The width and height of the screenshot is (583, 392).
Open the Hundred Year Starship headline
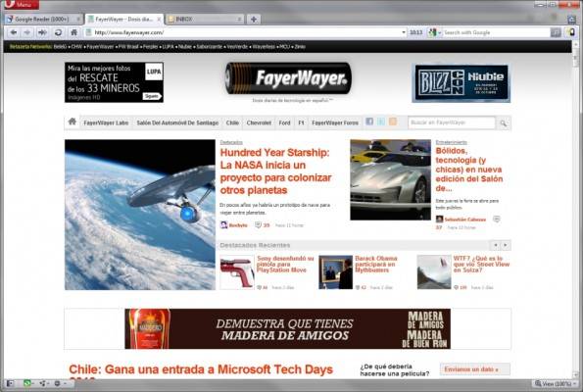[275, 171]
